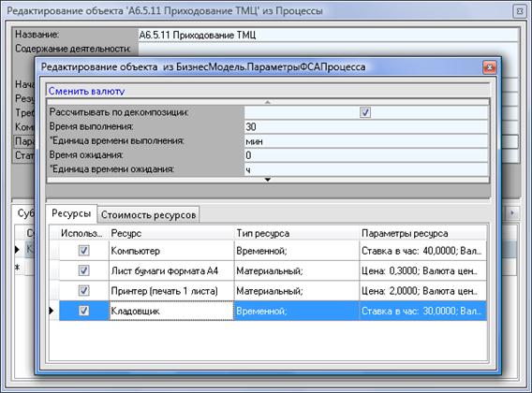Select the Параметры ресурса cell for Компьютер

coord(422,251)
